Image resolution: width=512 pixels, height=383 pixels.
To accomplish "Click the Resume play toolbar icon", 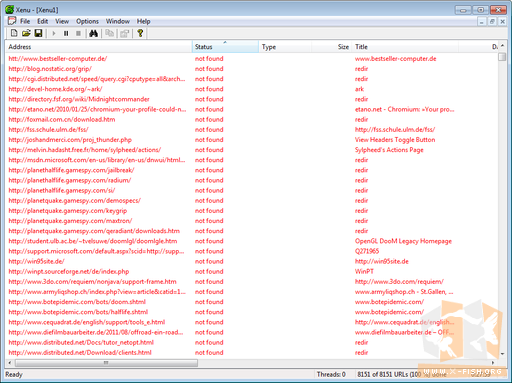I will (54, 33).
